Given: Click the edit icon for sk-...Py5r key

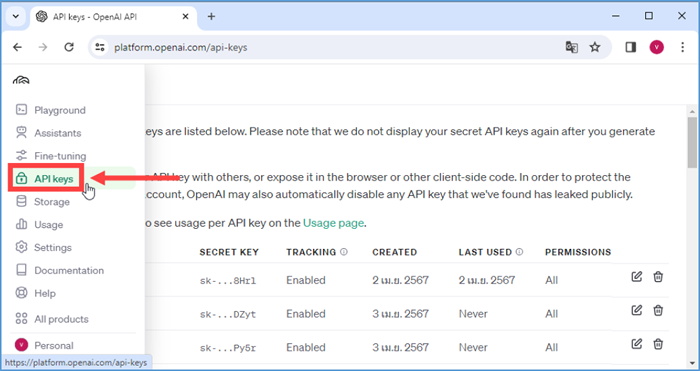Looking at the screenshot, I should 637,344.
